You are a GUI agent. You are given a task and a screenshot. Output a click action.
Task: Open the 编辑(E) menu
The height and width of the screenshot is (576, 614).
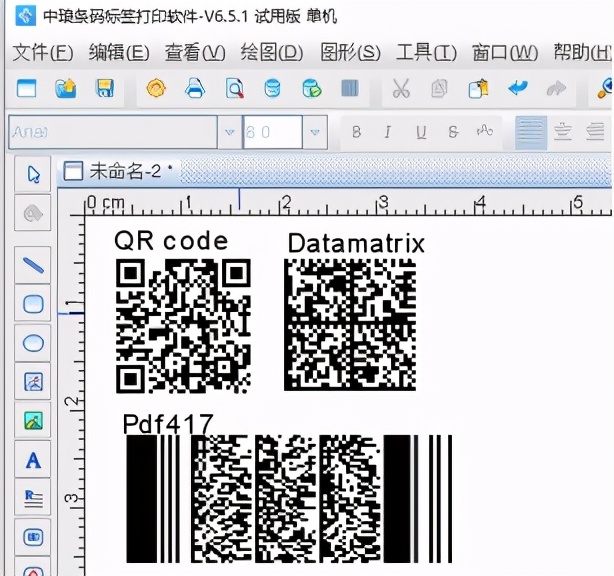tap(119, 52)
